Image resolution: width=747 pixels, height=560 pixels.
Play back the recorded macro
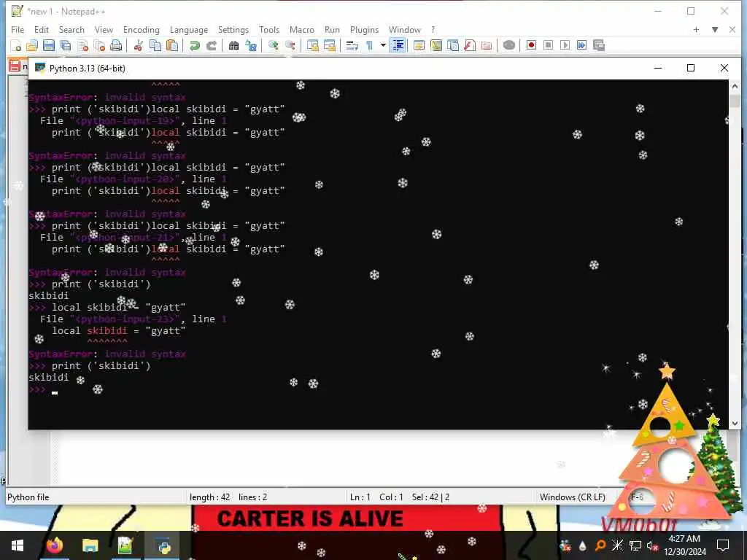point(565,46)
